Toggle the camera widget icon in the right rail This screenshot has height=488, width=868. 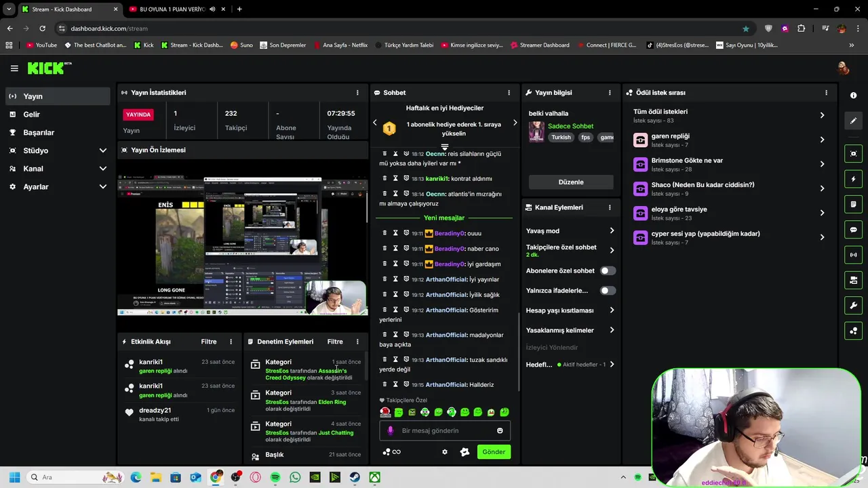[x=854, y=280]
